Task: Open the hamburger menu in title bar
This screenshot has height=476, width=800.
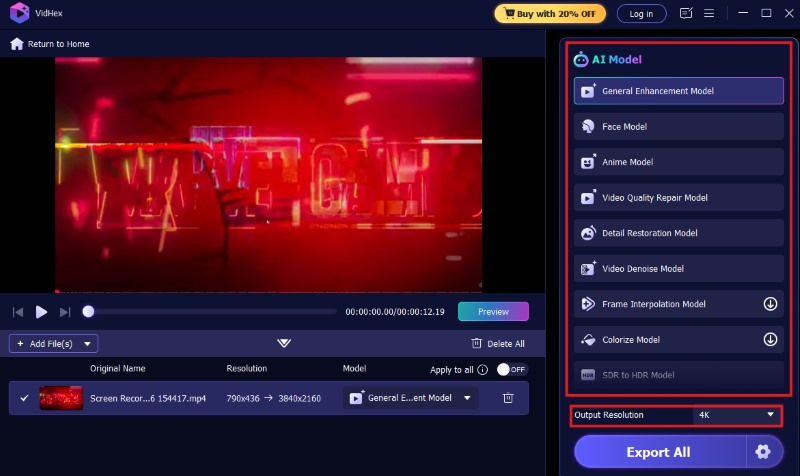Action: [708, 14]
